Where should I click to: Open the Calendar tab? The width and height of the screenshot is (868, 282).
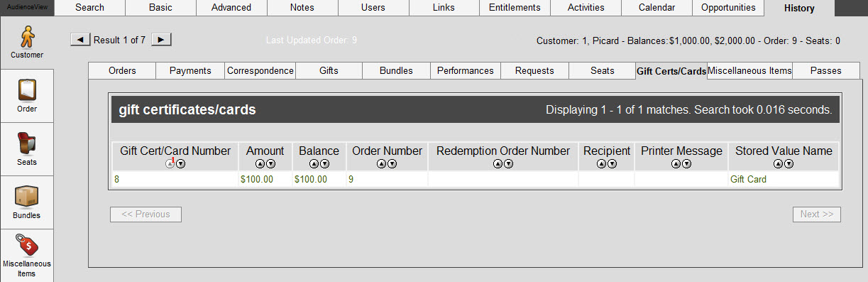[x=657, y=8]
